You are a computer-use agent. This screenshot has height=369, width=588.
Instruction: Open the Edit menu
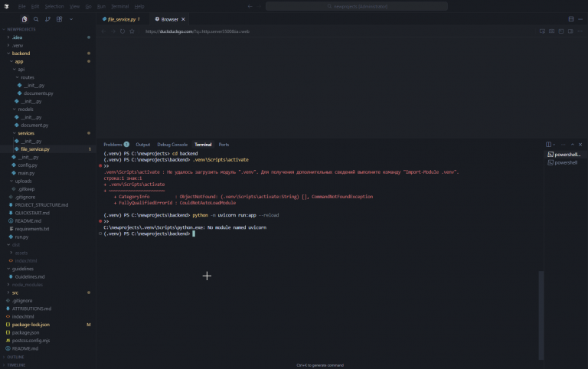pyautogui.click(x=35, y=6)
